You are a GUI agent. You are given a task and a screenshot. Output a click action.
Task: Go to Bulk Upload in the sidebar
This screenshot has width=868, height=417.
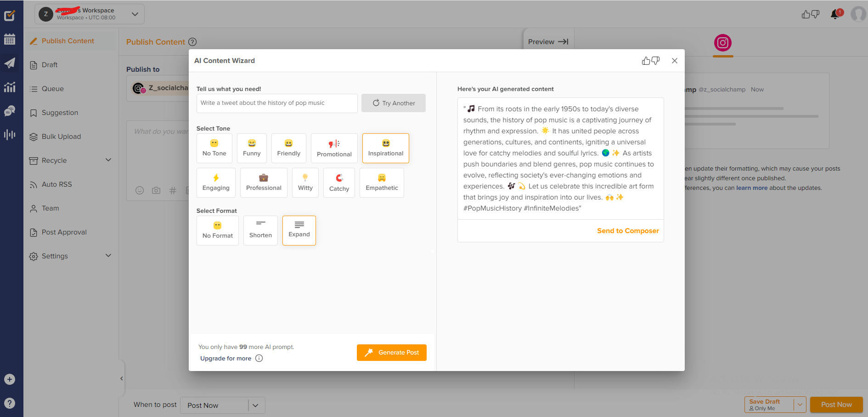(x=61, y=137)
